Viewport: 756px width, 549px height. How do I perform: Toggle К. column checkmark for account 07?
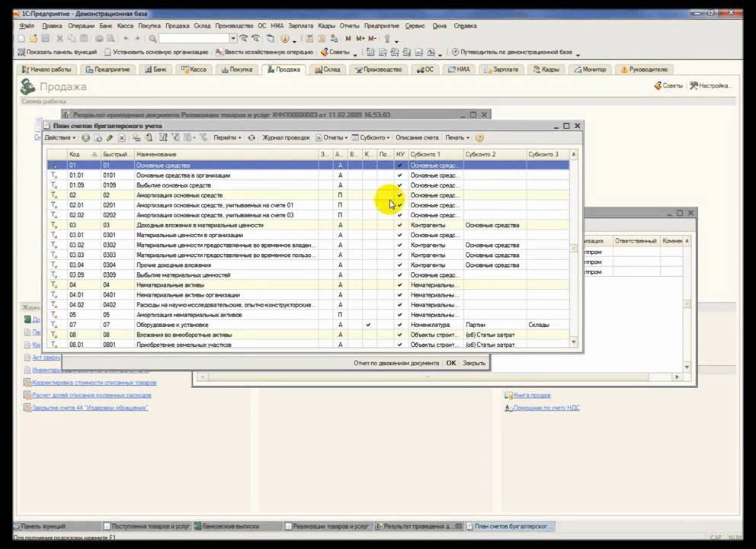click(368, 325)
